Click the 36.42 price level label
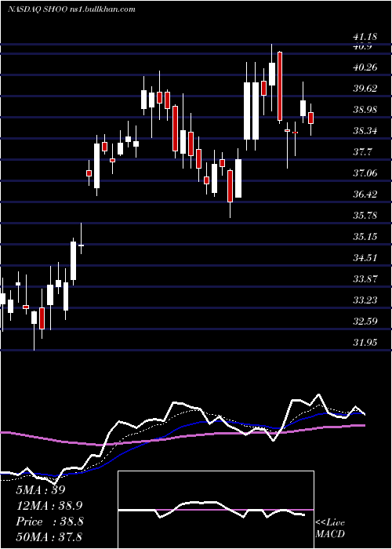 [365, 194]
